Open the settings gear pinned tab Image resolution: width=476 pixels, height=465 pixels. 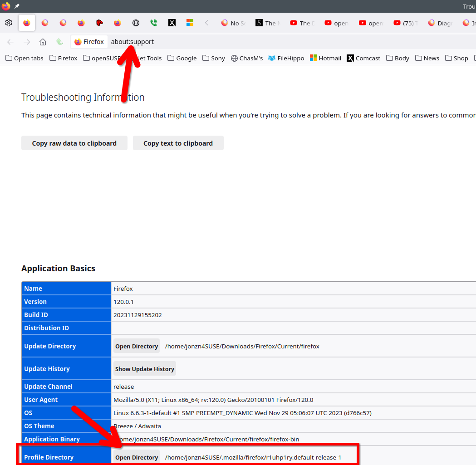point(9,23)
